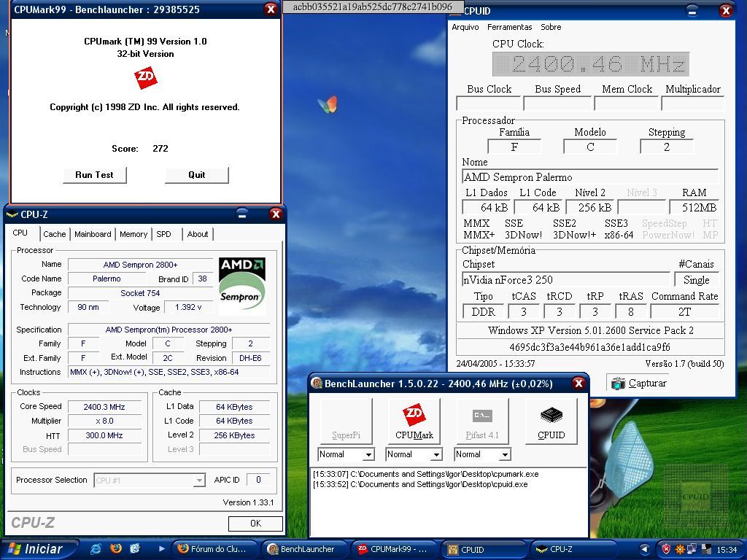The width and height of the screenshot is (747, 560).
Task: Click OK in the CPU-Z window
Action: [x=255, y=524]
